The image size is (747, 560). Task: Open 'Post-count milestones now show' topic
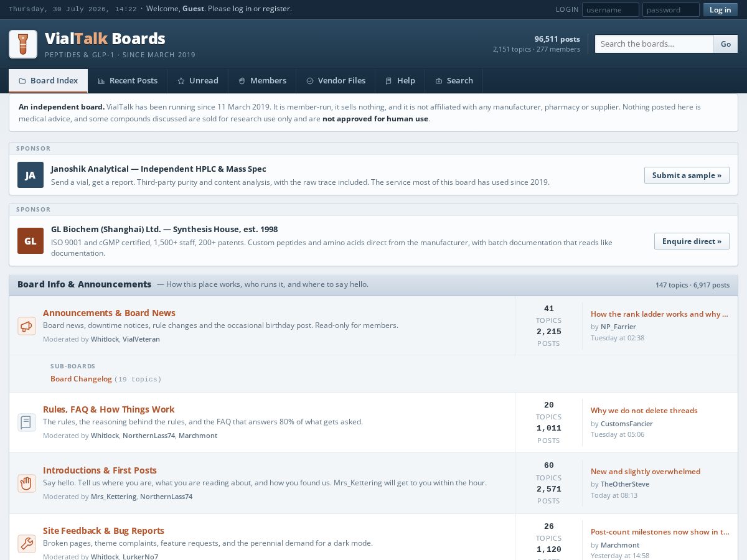(x=660, y=532)
